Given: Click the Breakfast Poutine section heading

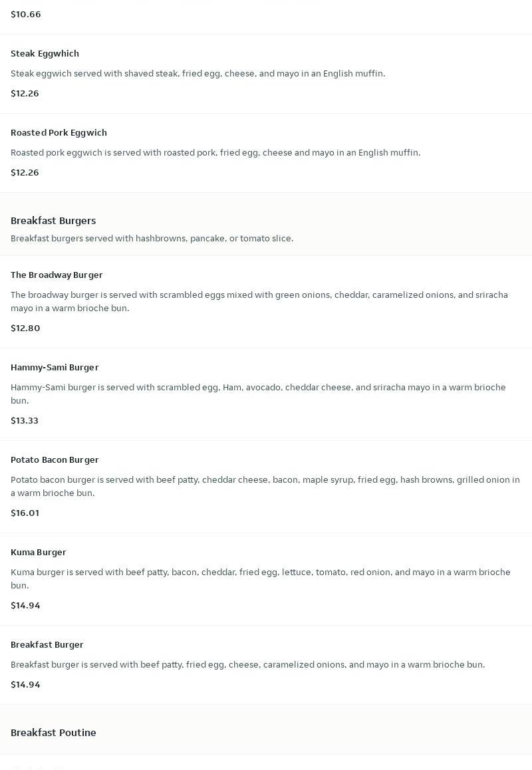Looking at the screenshot, I should pos(53,733).
